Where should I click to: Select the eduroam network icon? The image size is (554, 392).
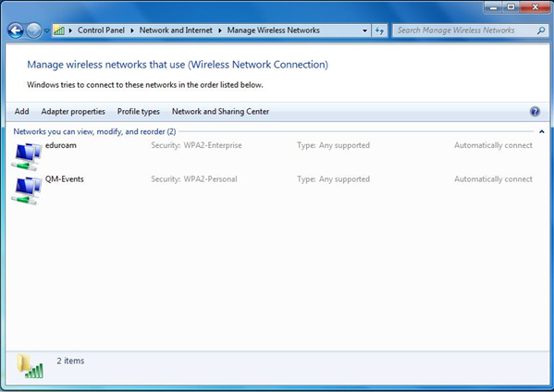pos(27,156)
